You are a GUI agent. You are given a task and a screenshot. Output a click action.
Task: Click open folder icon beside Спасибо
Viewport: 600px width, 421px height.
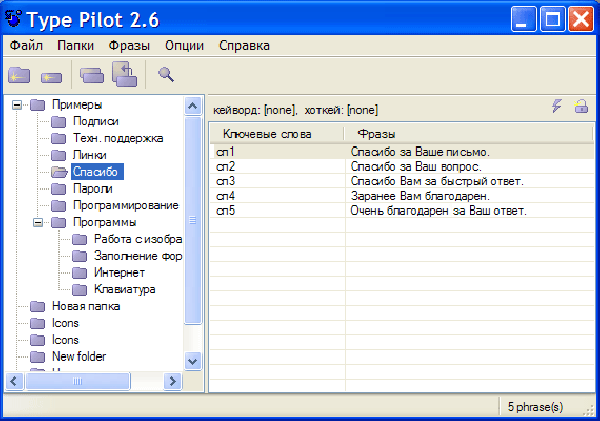59,172
